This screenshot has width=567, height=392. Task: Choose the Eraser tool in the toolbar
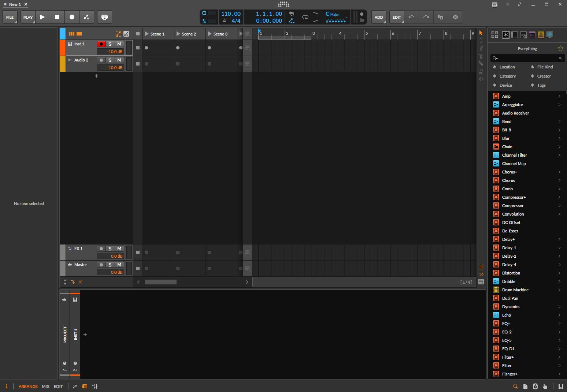[481, 71]
